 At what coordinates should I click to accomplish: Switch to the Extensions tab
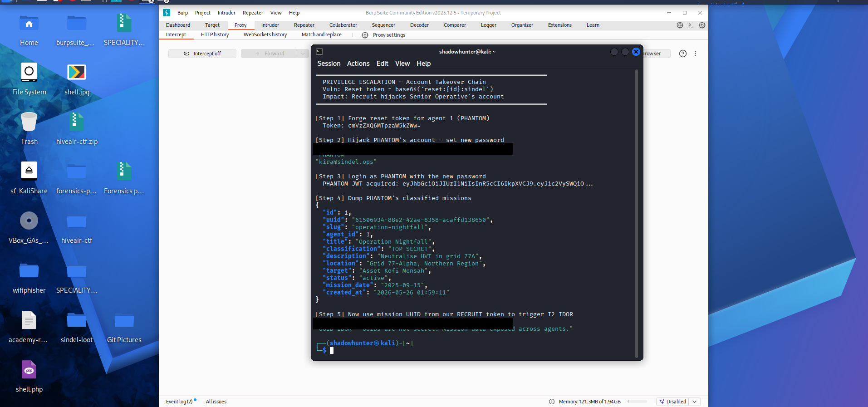click(559, 25)
